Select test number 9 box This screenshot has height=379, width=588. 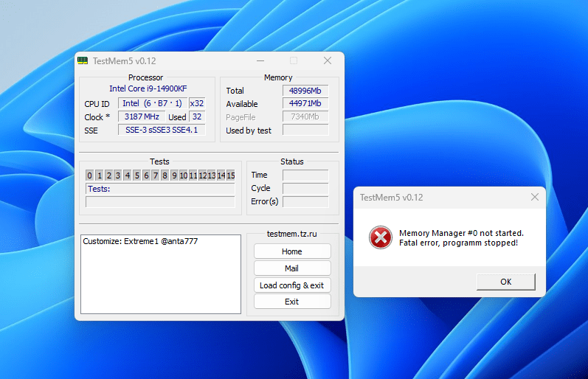click(174, 175)
